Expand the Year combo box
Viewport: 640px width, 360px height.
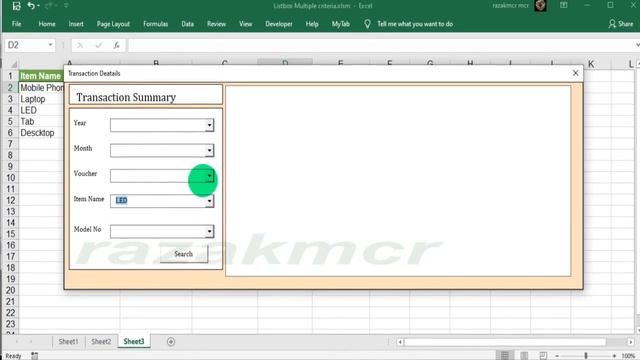point(209,125)
